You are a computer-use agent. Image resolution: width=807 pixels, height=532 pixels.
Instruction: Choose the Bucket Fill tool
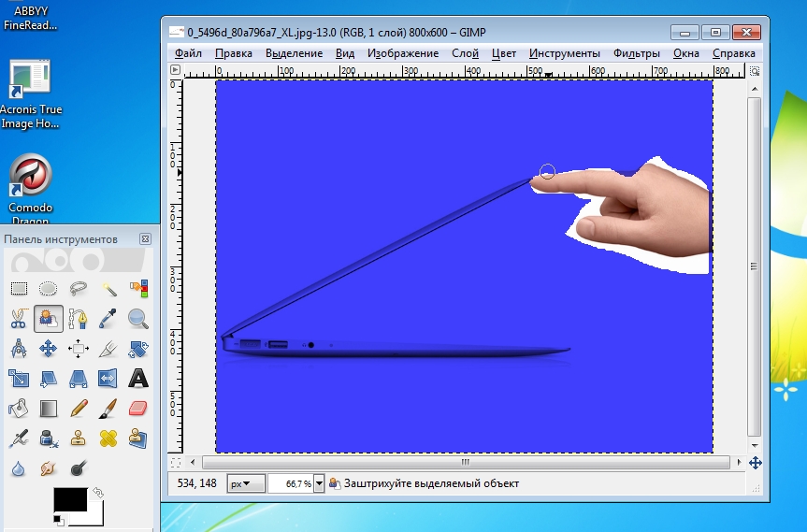pyautogui.click(x=19, y=409)
